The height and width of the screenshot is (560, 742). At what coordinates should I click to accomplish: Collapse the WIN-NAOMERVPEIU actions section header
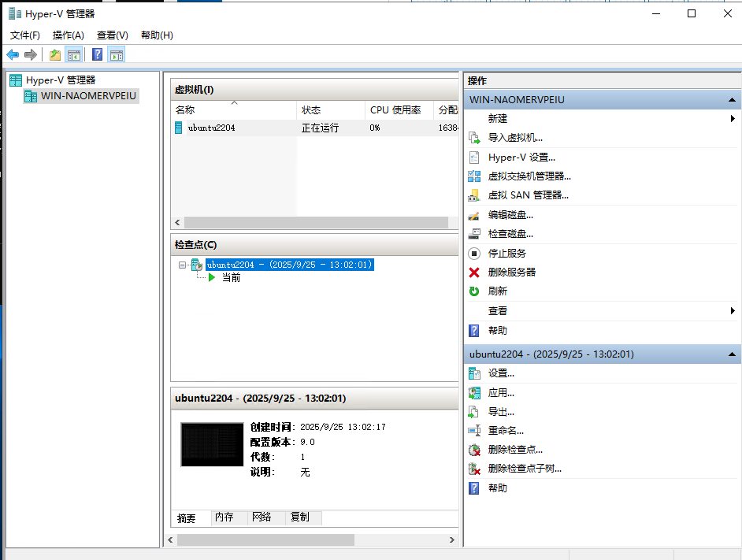tap(732, 100)
